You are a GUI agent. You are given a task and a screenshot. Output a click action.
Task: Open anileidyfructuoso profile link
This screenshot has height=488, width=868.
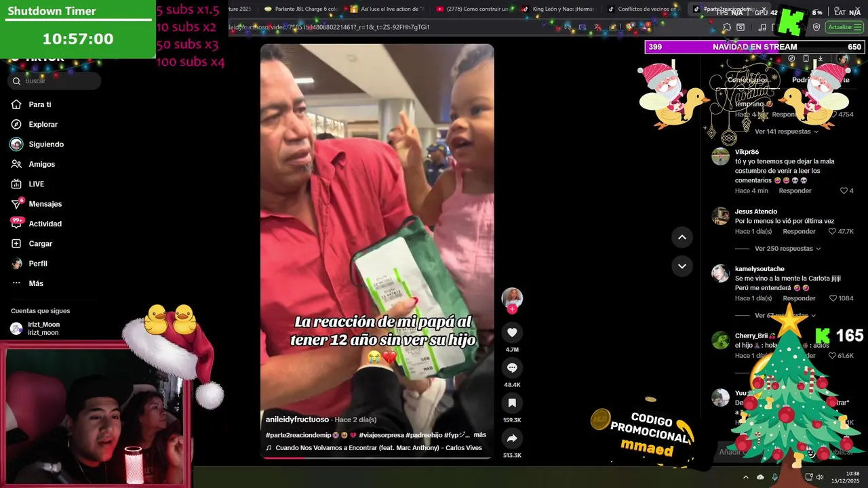pos(297,420)
